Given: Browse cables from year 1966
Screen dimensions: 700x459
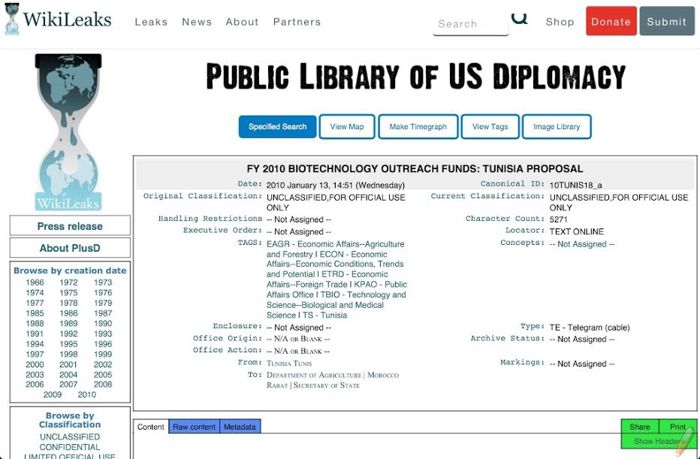Looking at the screenshot, I should click(35, 282).
